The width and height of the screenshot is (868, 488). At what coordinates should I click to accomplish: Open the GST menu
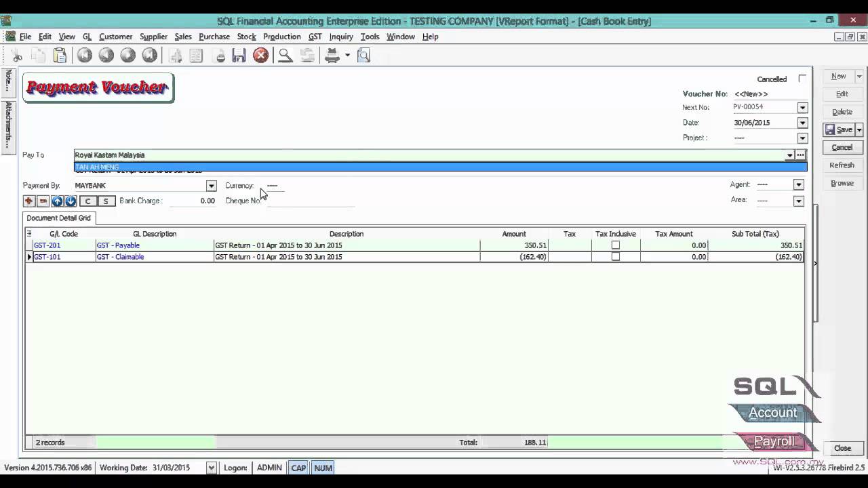point(315,37)
